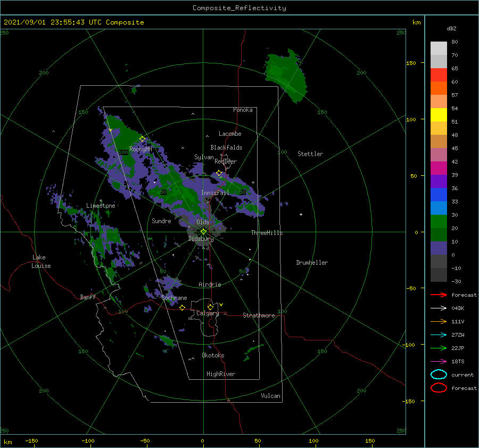Image resolution: width=479 pixels, height=448 pixels.
Task: Click the Stettler city label
Action: pos(310,154)
